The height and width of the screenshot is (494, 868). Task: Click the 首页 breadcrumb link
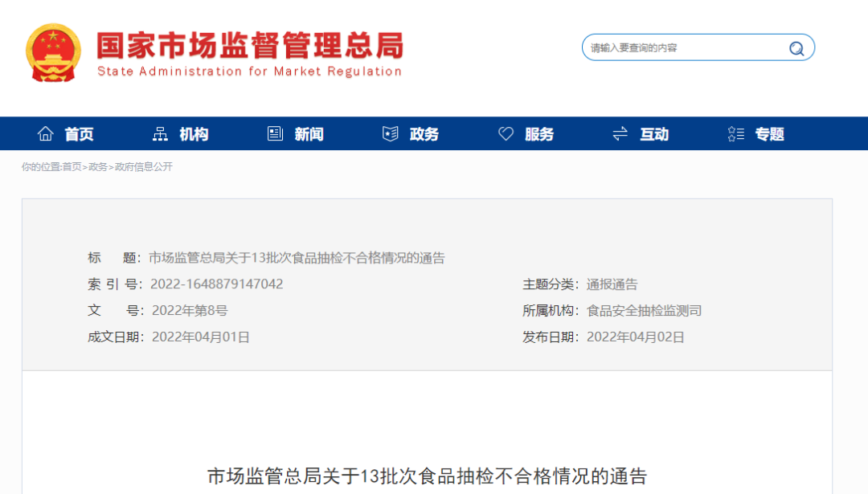point(72,167)
